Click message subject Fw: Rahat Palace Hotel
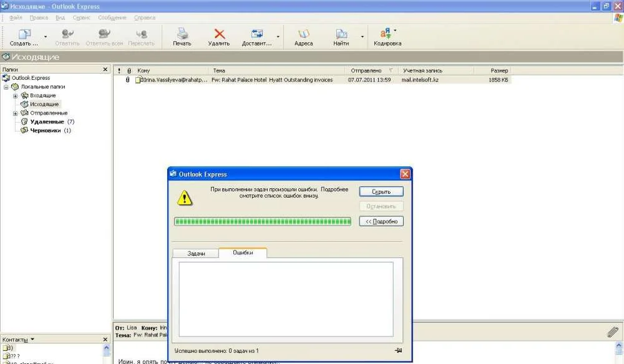This screenshot has height=364, width=624. point(272,80)
